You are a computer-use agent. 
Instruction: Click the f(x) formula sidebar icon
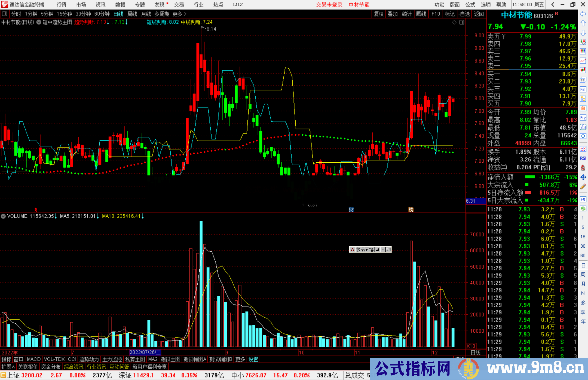point(583,127)
